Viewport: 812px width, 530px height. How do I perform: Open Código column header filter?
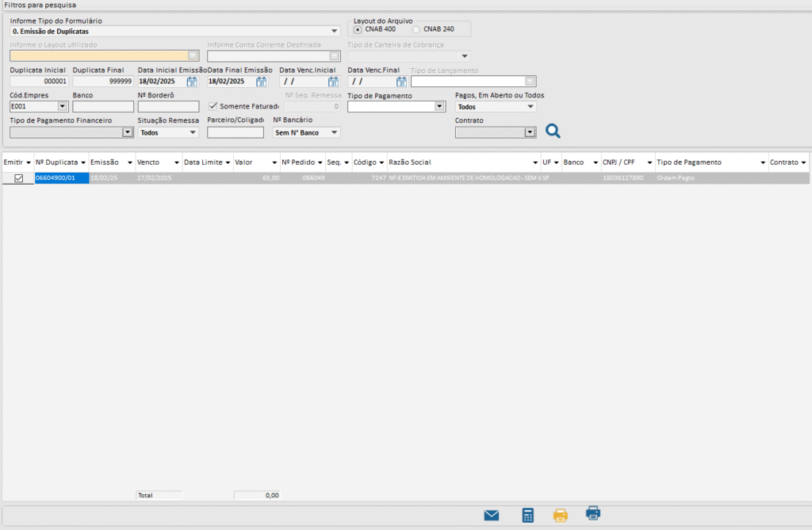[381, 162]
